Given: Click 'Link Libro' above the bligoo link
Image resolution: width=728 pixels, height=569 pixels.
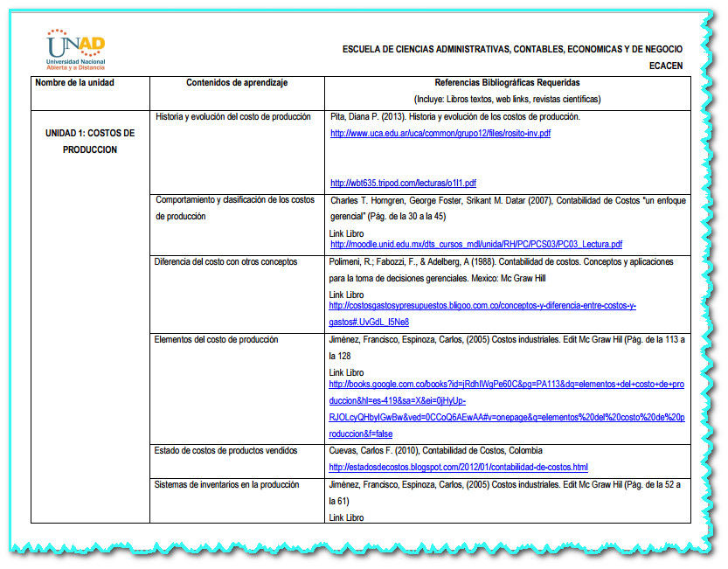Looking at the screenshot, I should click(x=346, y=295).
